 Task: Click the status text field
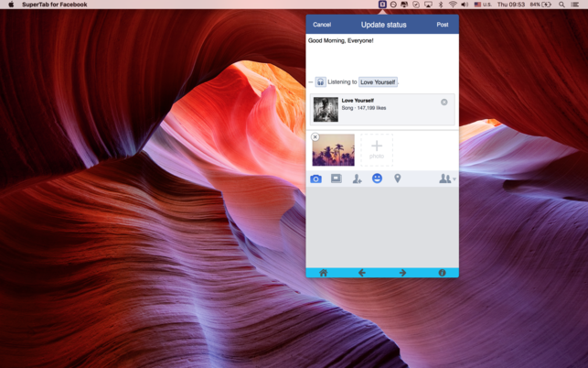tap(382, 54)
